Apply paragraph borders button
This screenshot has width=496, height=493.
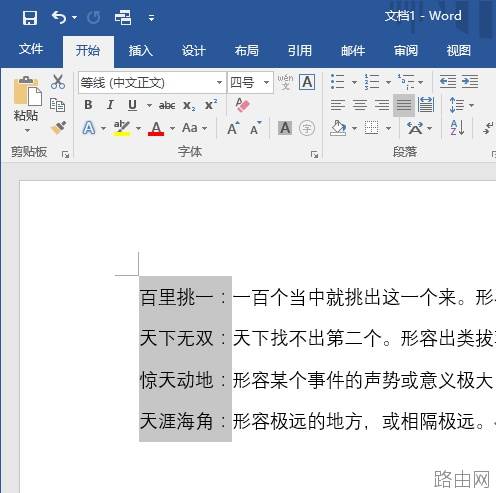click(371, 128)
